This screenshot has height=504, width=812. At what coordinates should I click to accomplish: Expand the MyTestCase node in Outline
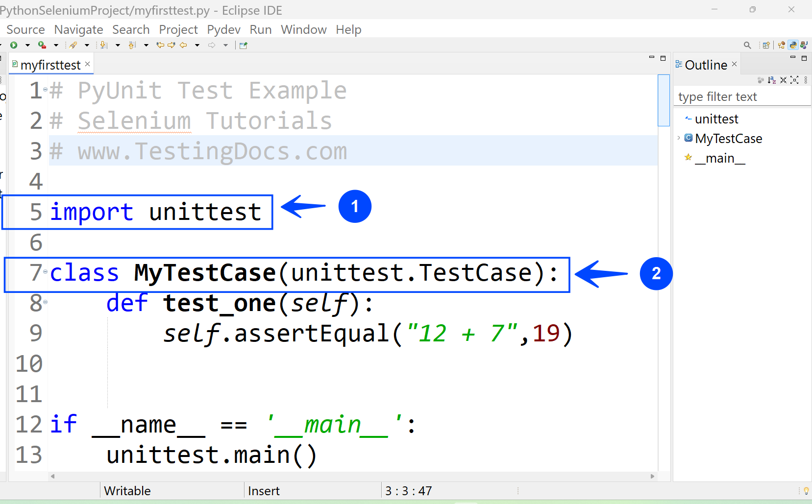coord(679,138)
